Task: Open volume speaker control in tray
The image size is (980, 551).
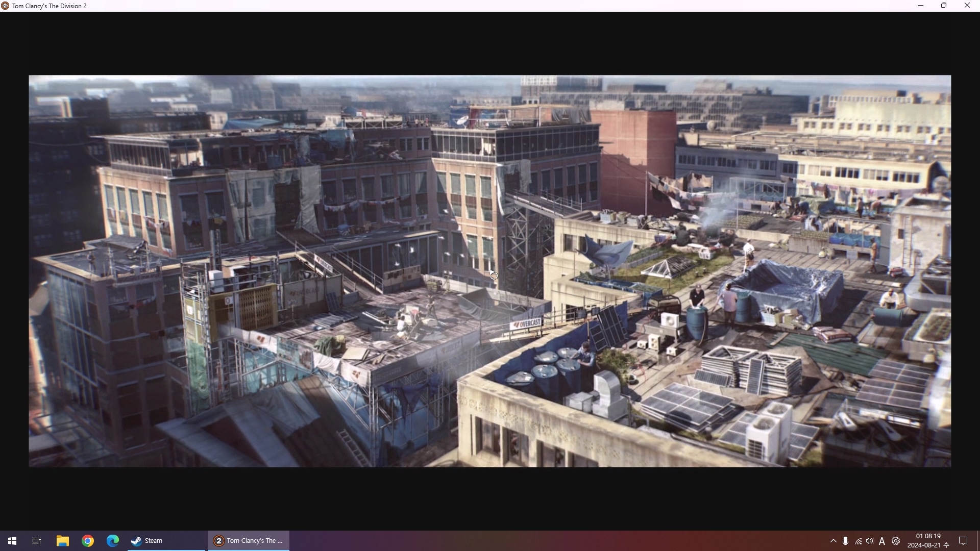Action: click(870, 541)
